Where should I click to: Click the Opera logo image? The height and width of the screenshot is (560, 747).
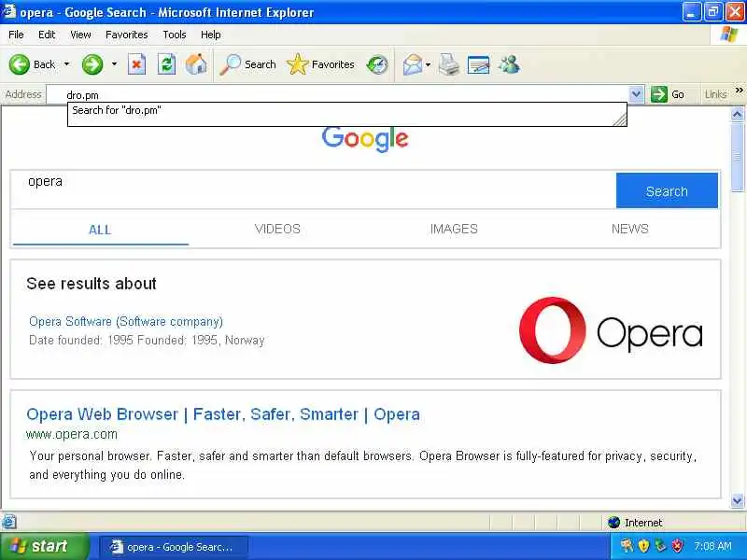coord(612,330)
